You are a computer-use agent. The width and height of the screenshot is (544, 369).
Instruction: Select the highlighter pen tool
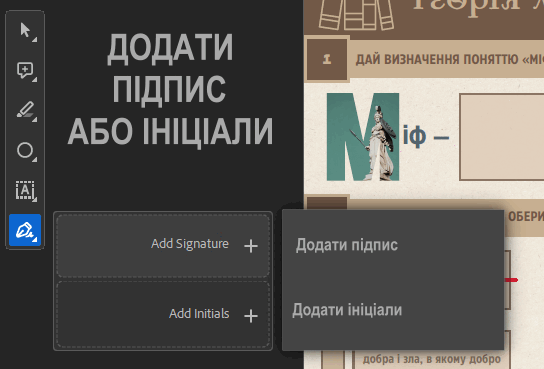coord(25,111)
